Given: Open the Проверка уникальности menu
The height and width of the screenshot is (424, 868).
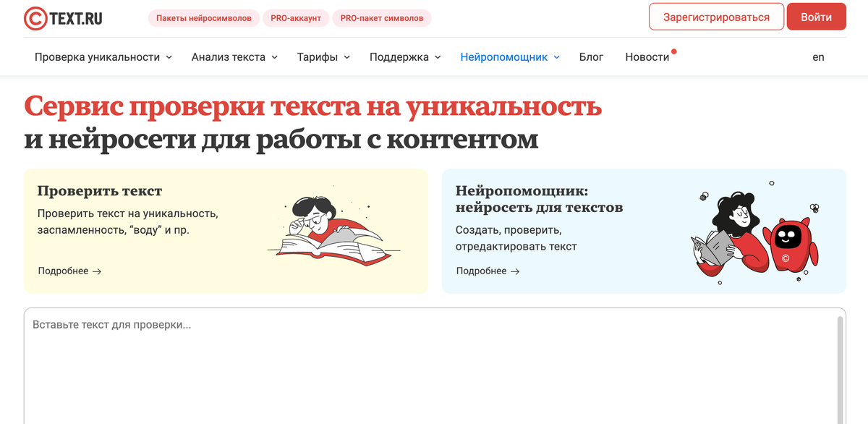Looking at the screenshot, I should (x=103, y=57).
